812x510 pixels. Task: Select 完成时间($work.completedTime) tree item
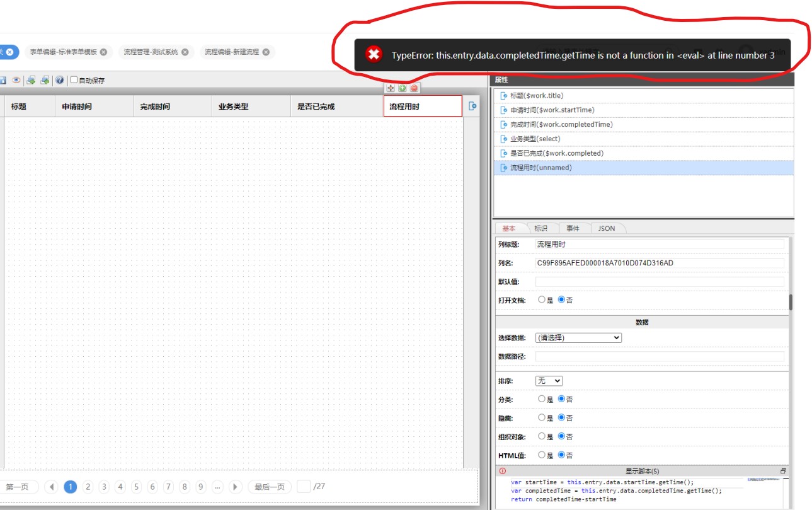click(643, 125)
